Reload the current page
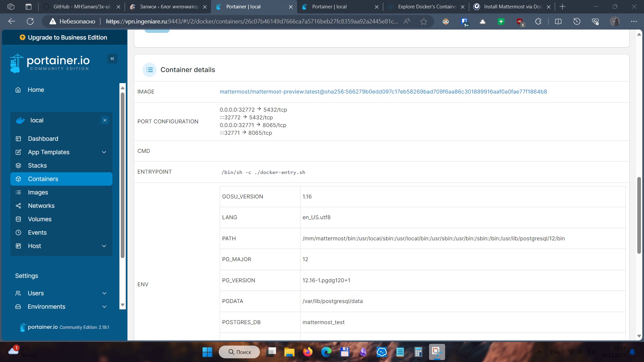Screen dimensions: 644x362 tap(30, 21)
